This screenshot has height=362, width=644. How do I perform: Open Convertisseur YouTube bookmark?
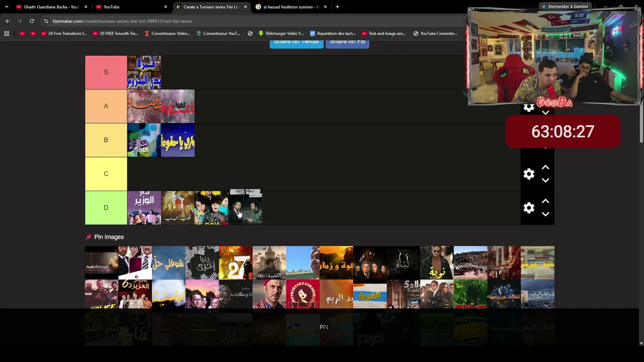[x=218, y=34]
